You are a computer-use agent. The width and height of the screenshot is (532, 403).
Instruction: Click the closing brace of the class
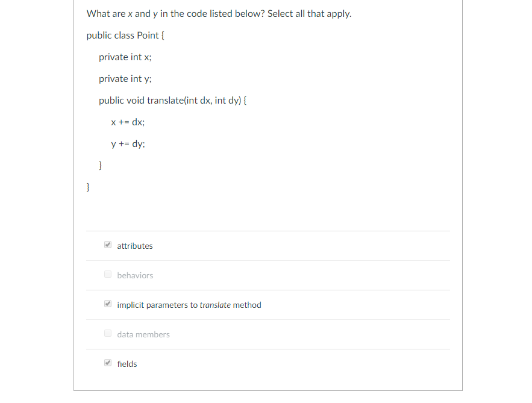pyautogui.click(x=87, y=187)
